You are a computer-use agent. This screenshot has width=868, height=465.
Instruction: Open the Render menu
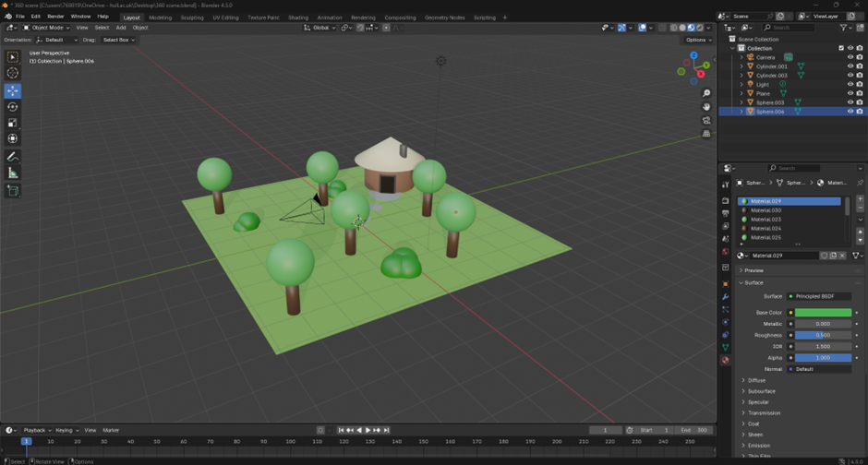[55, 17]
